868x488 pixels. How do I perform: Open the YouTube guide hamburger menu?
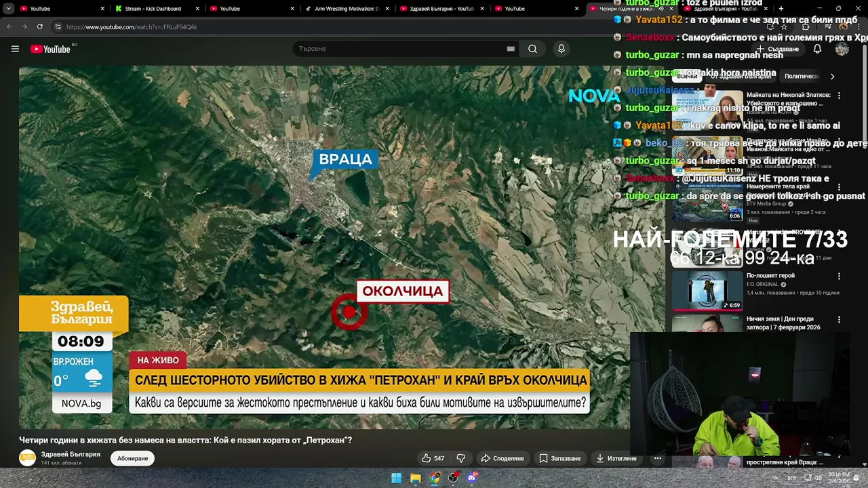[15, 49]
